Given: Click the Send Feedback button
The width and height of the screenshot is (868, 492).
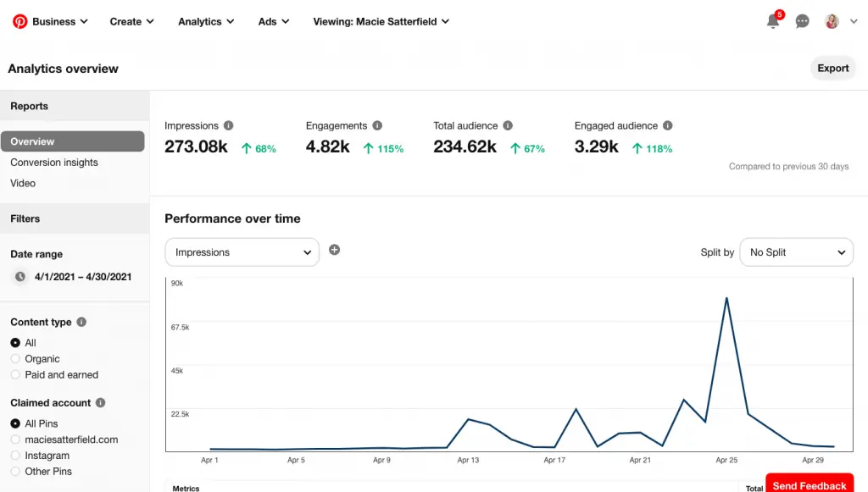Looking at the screenshot, I should coord(810,484).
